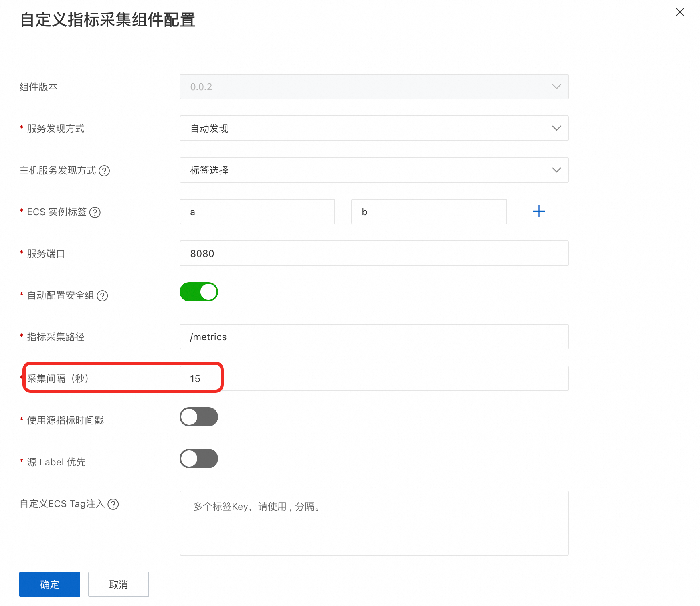Screen dimensions: 700x606
Task: Click the 确定 button to confirm
Action: [x=50, y=584]
